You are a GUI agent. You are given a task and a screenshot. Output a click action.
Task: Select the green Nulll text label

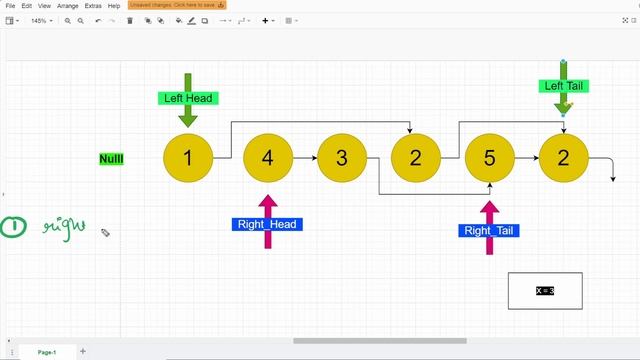[111, 159]
